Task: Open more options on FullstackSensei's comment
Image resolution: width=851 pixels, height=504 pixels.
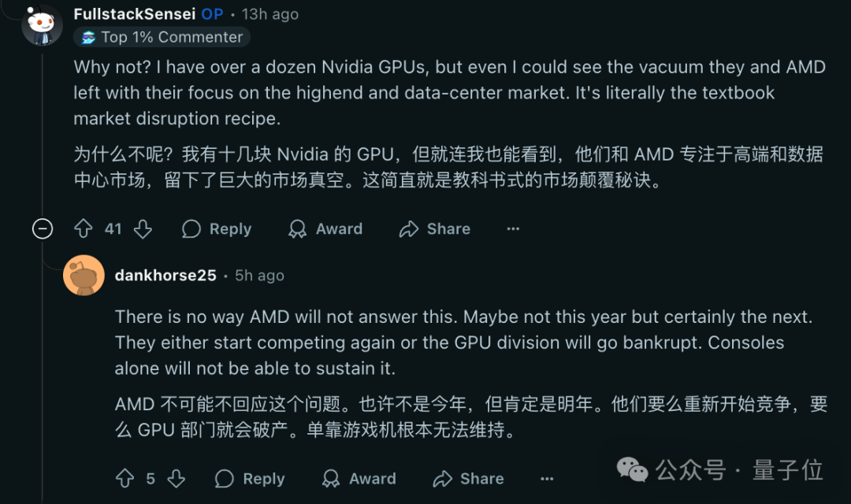Action: (513, 229)
